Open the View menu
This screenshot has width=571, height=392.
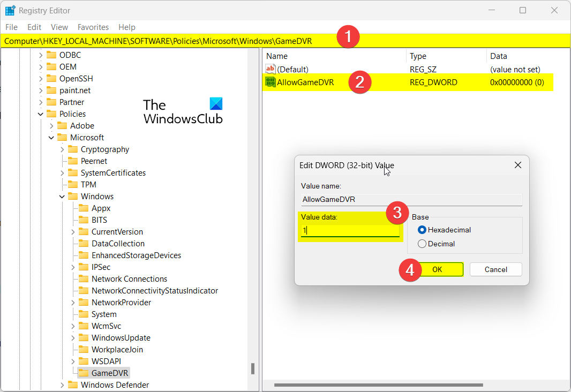pyautogui.click(x=59, y=27)
